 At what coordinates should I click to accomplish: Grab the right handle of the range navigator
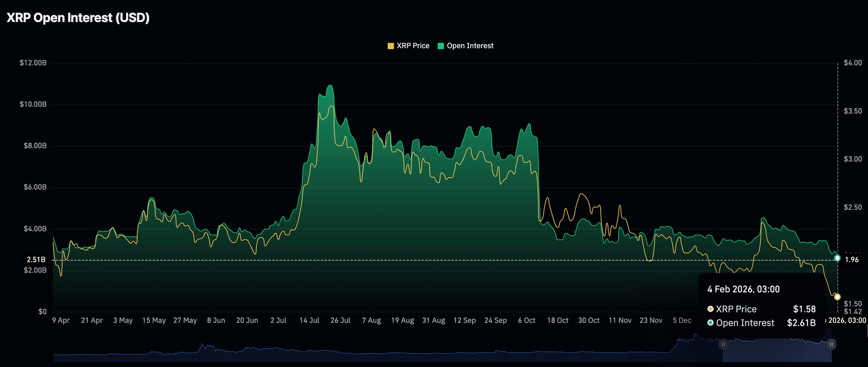[831, 344]
